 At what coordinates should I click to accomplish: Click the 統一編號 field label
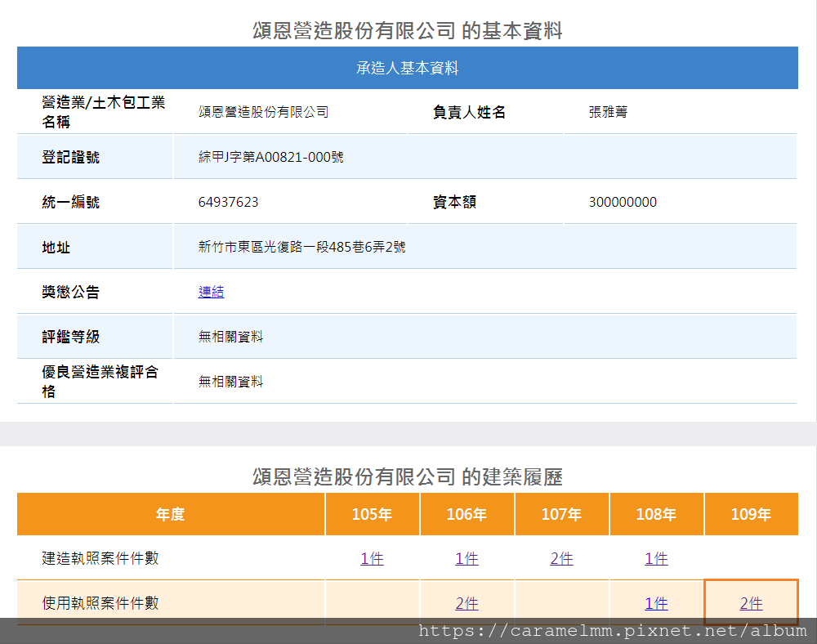[71, 202]
